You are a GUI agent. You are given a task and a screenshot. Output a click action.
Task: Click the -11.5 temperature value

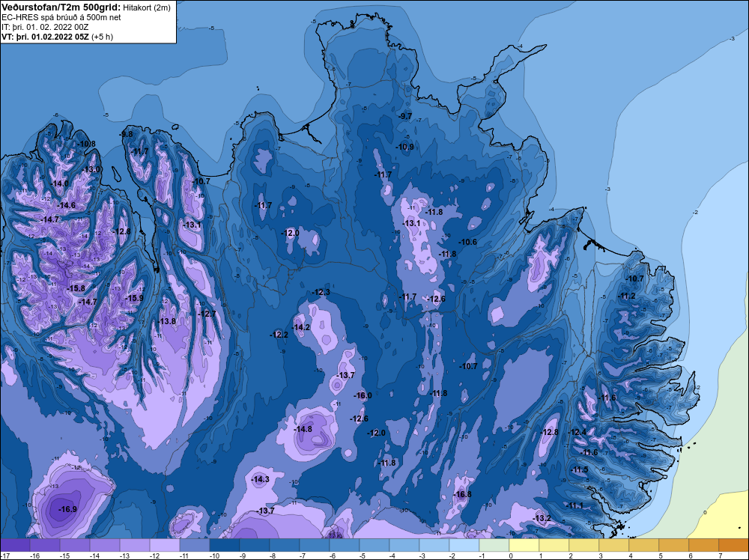[580, 469]
